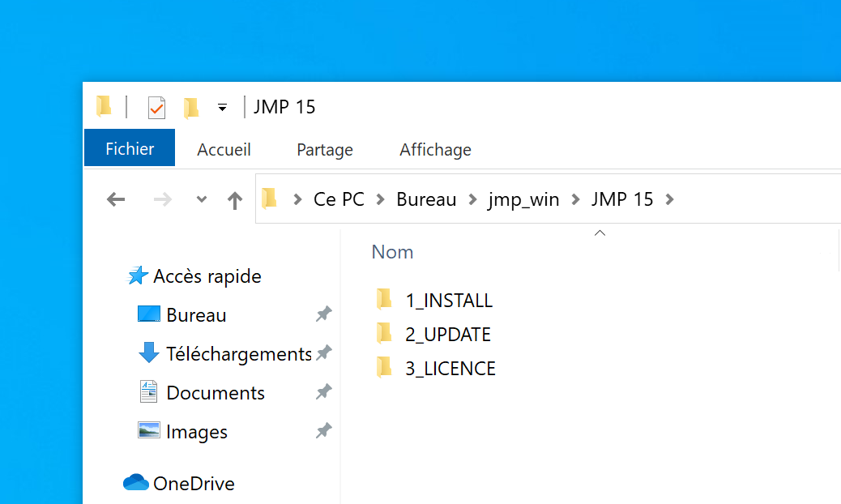Click the up arrow to parent folder

click(235, 200)
